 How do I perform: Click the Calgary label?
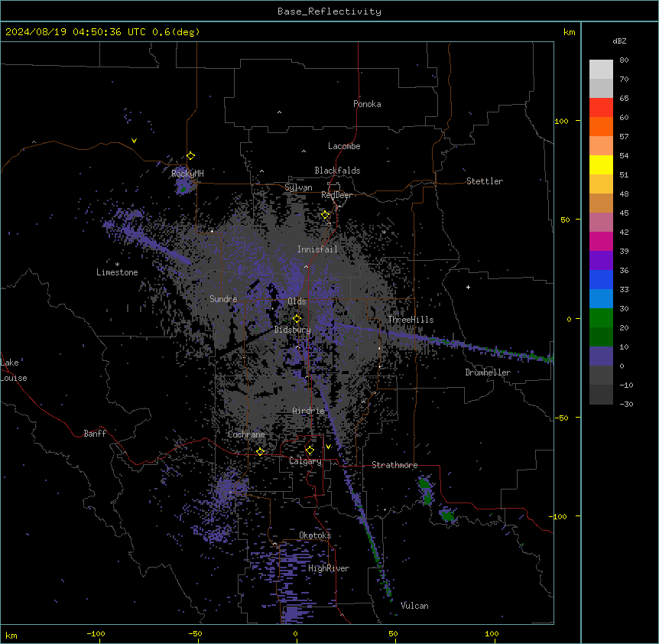pyautogui.click(x=305, y=461)
